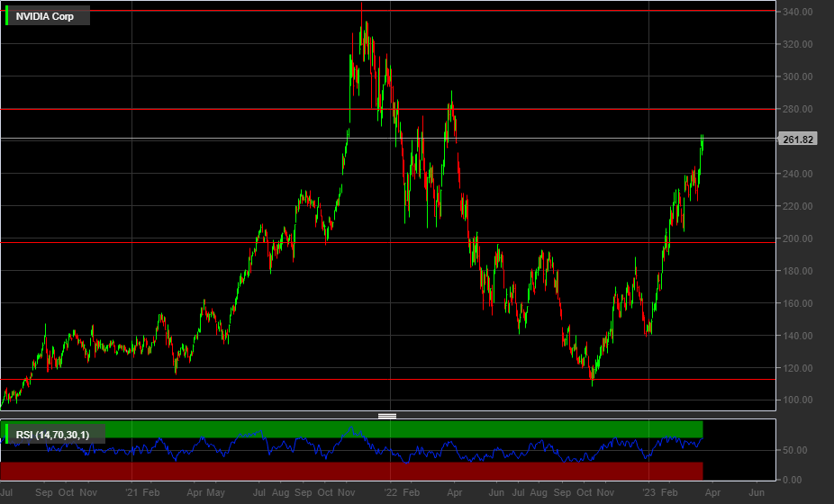The width and height of the screenshot is (834, 504).
Task: Select the red horizontal line below 120.00
Action: click(388, 380)
